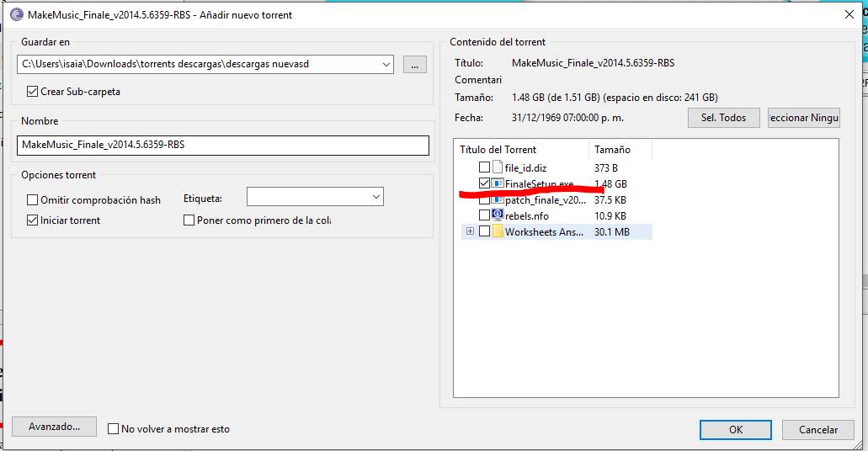Click the Cancelar button
This screenshot has width=868, height=451.
pyautogui.click(x=818, y=430)
